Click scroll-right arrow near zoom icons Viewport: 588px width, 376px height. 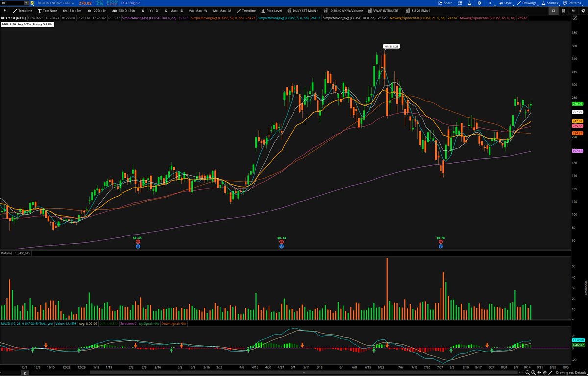coord(523,373)
